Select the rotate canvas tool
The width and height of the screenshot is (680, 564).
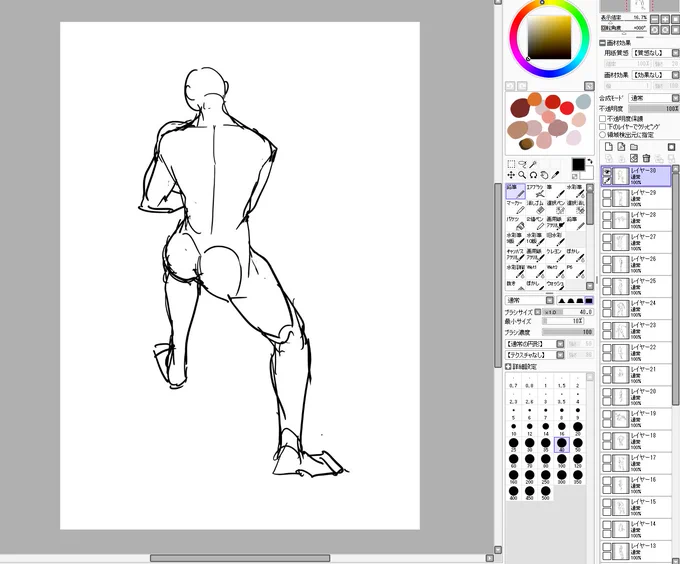[533, 175]
